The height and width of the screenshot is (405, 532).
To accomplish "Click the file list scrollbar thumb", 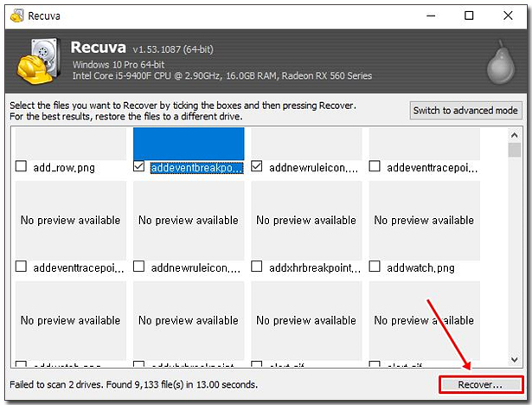I will pos(515,150).
